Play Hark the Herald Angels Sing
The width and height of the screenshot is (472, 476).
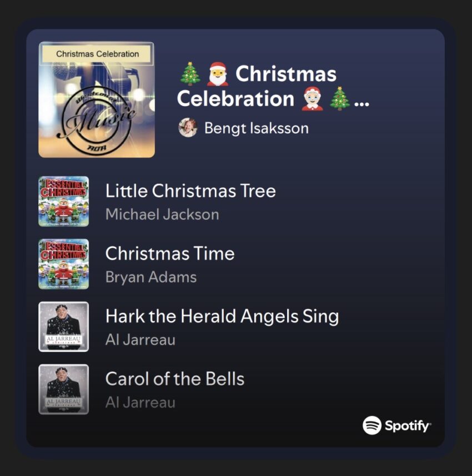222,317
